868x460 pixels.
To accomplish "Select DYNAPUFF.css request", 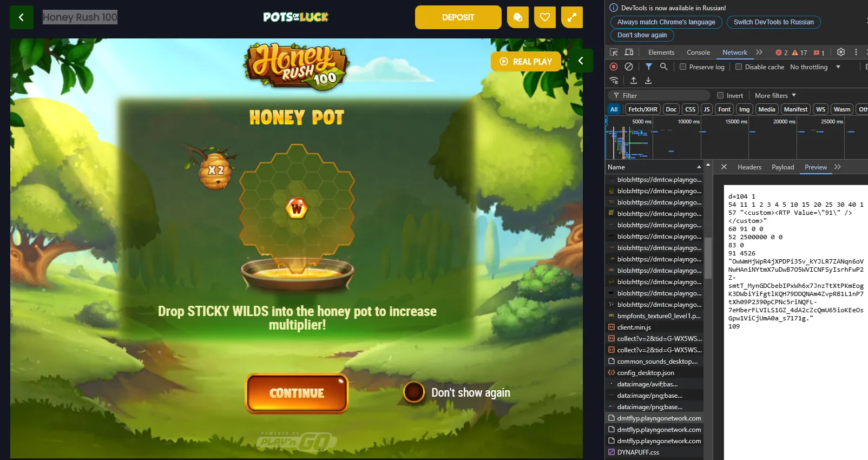I will (654, 452).
